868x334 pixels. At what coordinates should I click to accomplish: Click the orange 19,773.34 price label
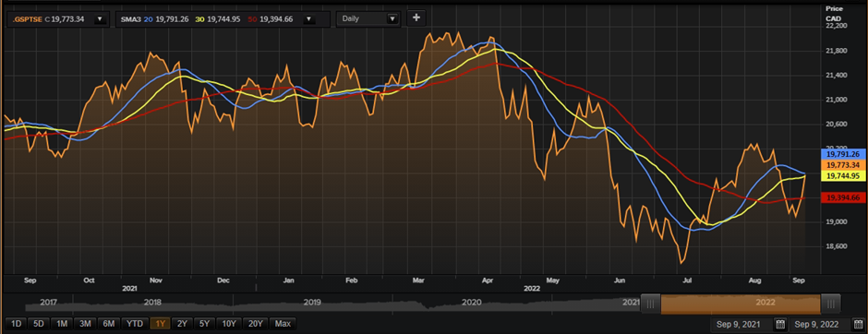(842, 165)
